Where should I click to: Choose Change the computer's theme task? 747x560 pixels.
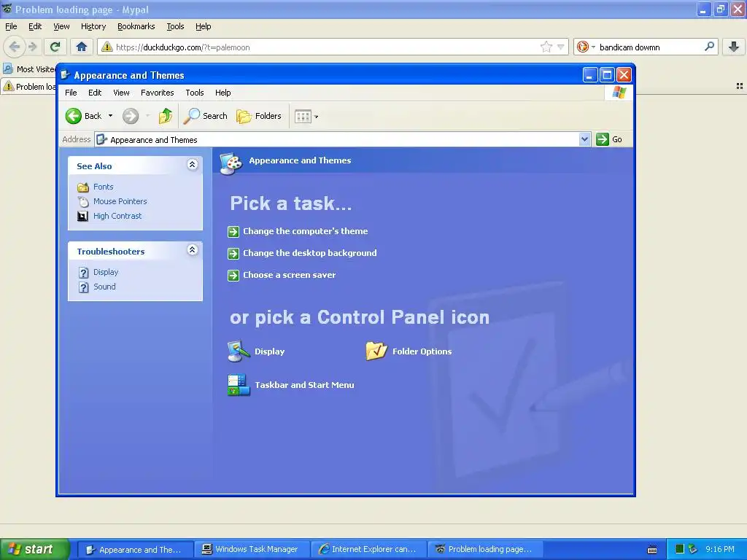305,231
